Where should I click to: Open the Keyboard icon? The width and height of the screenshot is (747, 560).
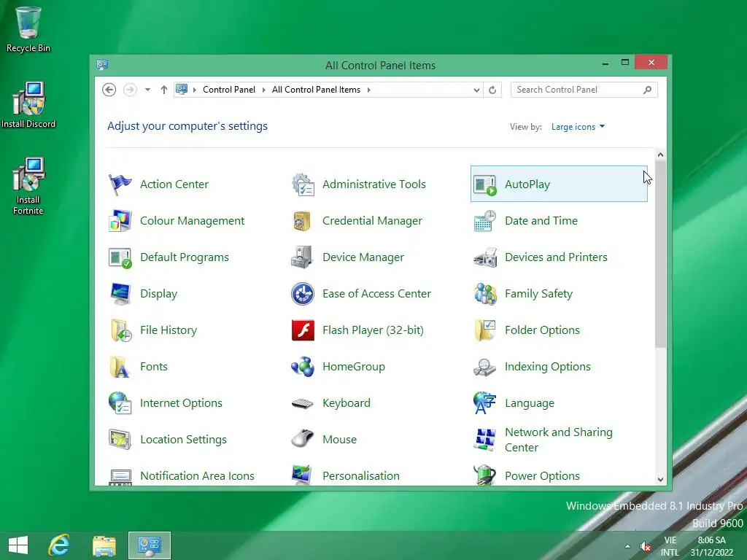303,404
